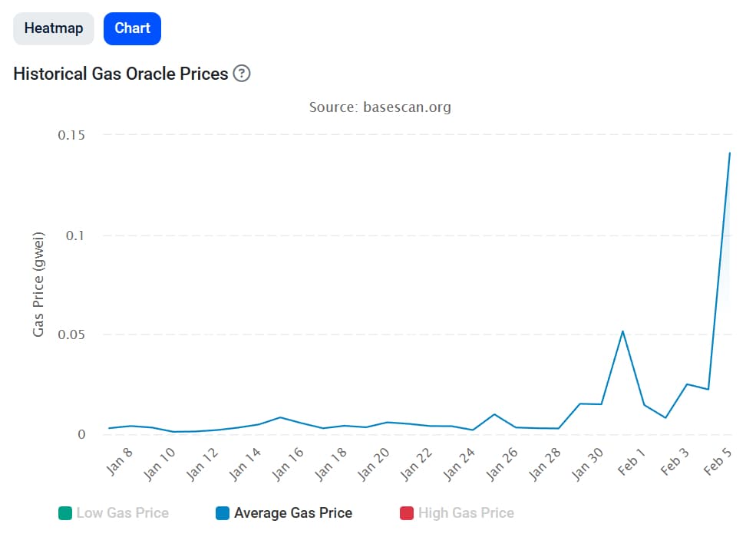Enable the High Gas Price series label
The image size is (756, 537).
466,513
